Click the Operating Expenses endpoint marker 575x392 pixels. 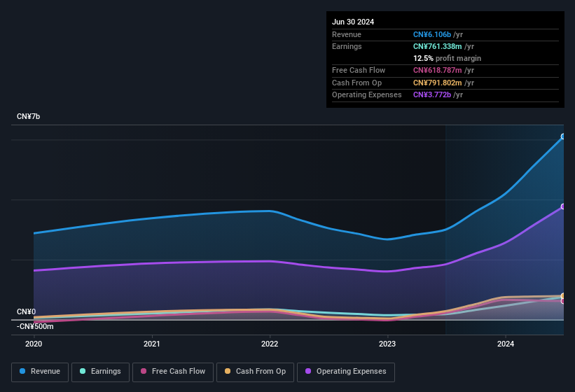pos(563,206)
